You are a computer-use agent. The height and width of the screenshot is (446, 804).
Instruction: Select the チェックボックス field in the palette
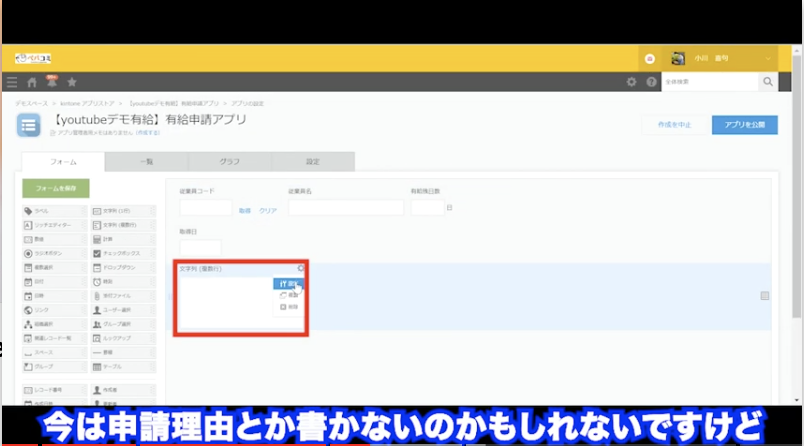[122, 254]
